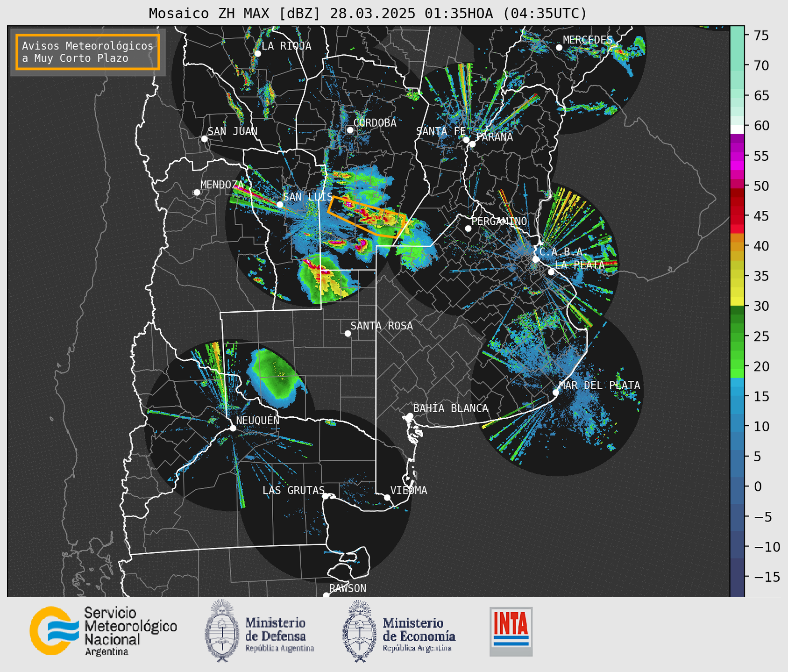The width and height of the screenshot is (788, 672).
Task: Click the SANTA ROSA city label
Action: pyautogui.click(x=382, y=326)
